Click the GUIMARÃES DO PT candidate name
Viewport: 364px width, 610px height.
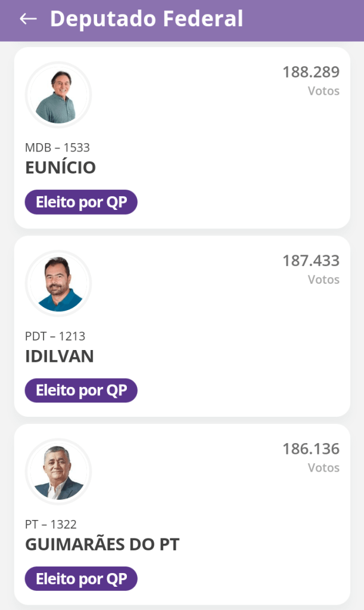[102, 544]
